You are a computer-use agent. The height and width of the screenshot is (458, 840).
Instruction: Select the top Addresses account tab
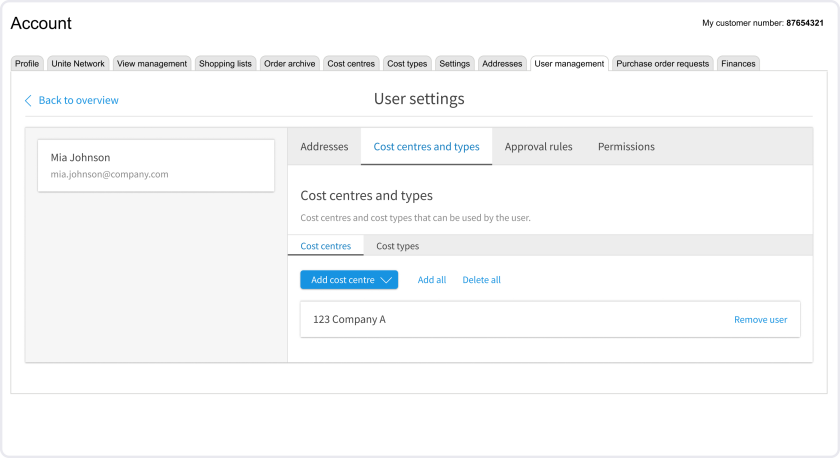tap(502, 64)
